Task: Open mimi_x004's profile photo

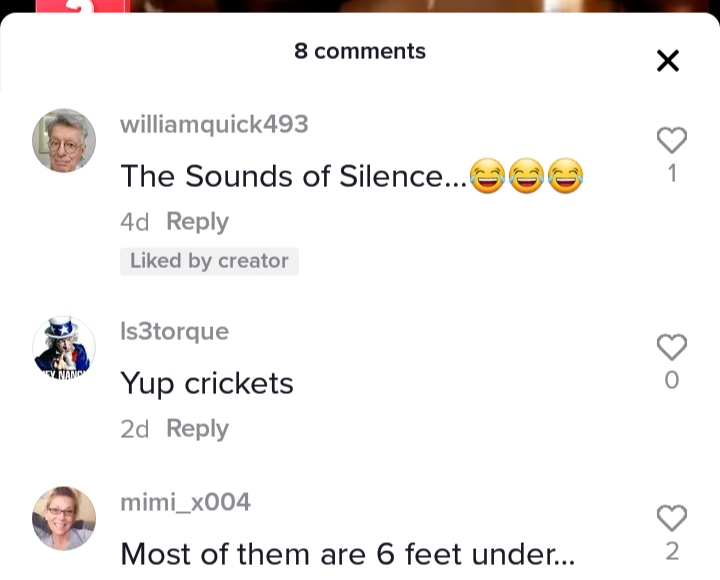Action: pos(64,518)
